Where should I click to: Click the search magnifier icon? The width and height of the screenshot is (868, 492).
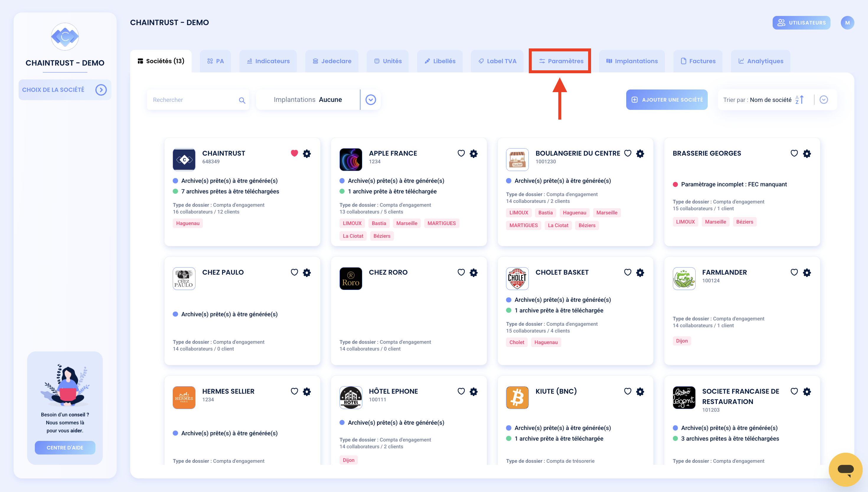[242, 100]
